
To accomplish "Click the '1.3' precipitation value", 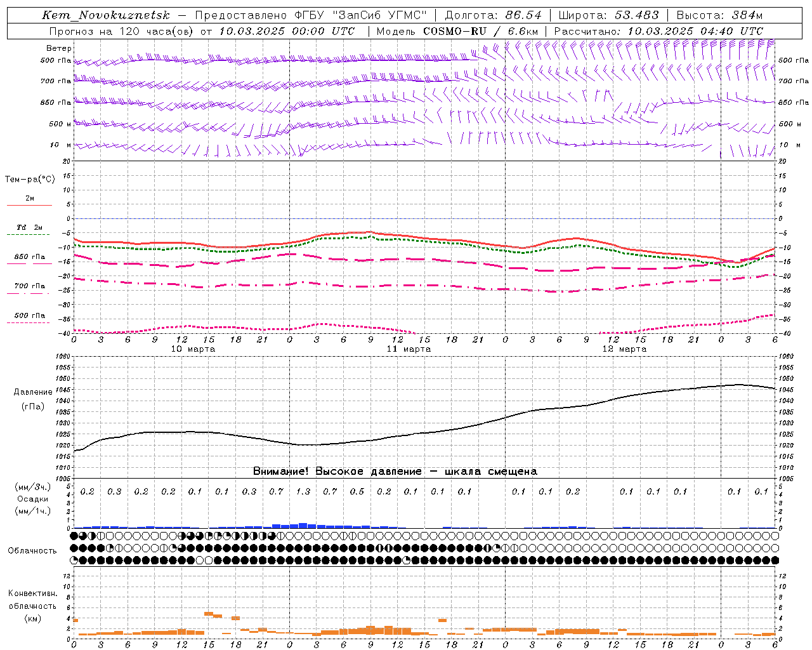I will (x=303, y=492).
